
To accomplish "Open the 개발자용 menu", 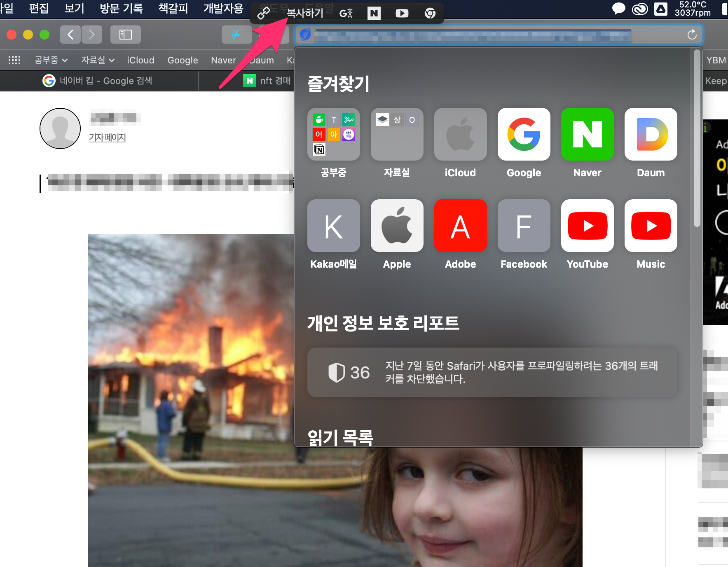I will [223, 8].
